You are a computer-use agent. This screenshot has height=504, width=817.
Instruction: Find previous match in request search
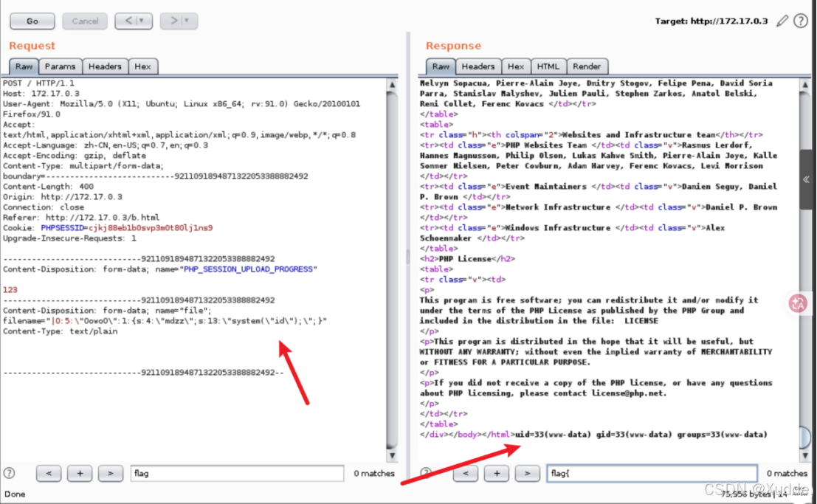click(x=49, y=473)
